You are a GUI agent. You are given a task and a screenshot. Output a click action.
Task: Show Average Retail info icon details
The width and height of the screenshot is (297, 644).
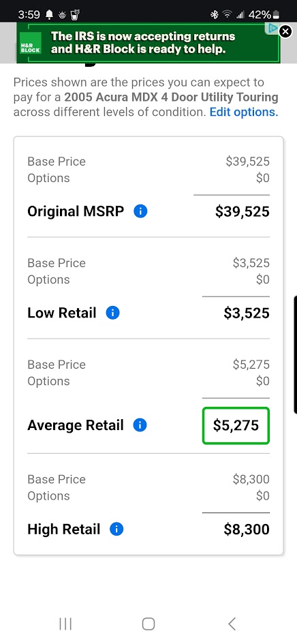coord(140,425)
